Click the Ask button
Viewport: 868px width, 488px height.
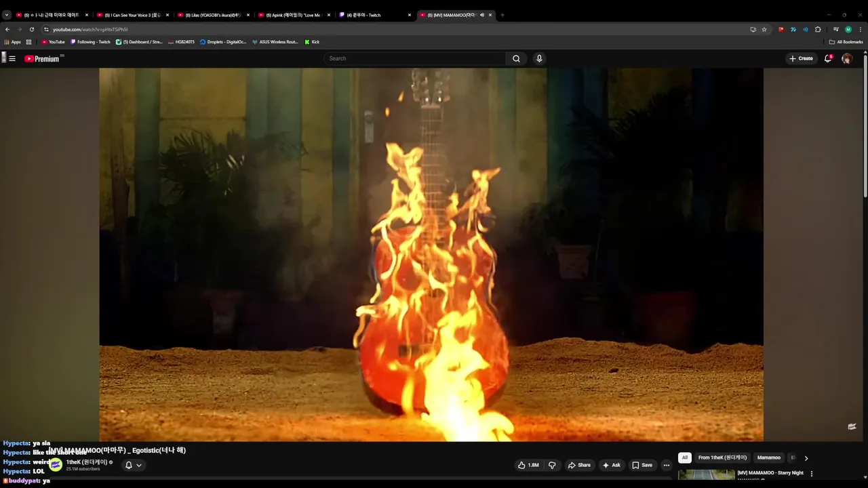click(611, 465)
